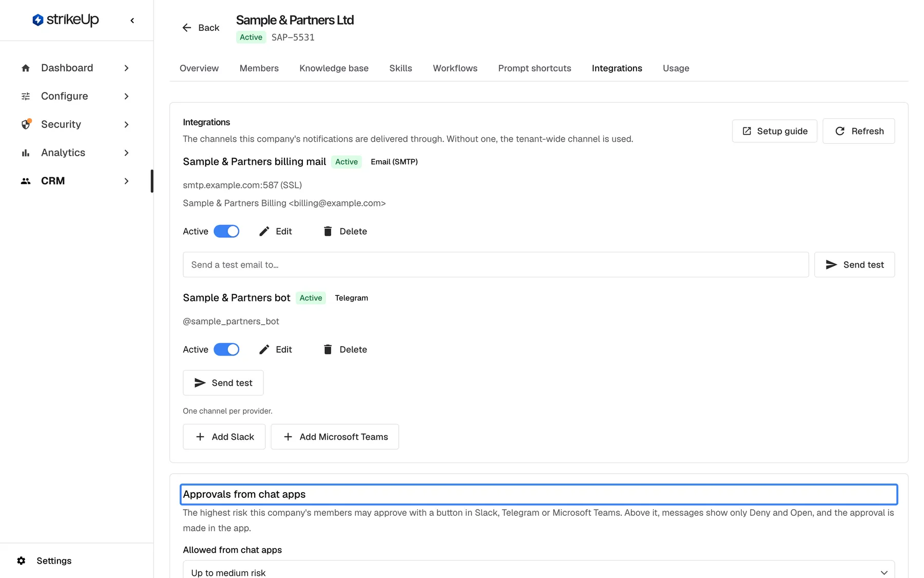Switch to the Overview tab
The height and width of the screenshot is (578, 924).
199,68
